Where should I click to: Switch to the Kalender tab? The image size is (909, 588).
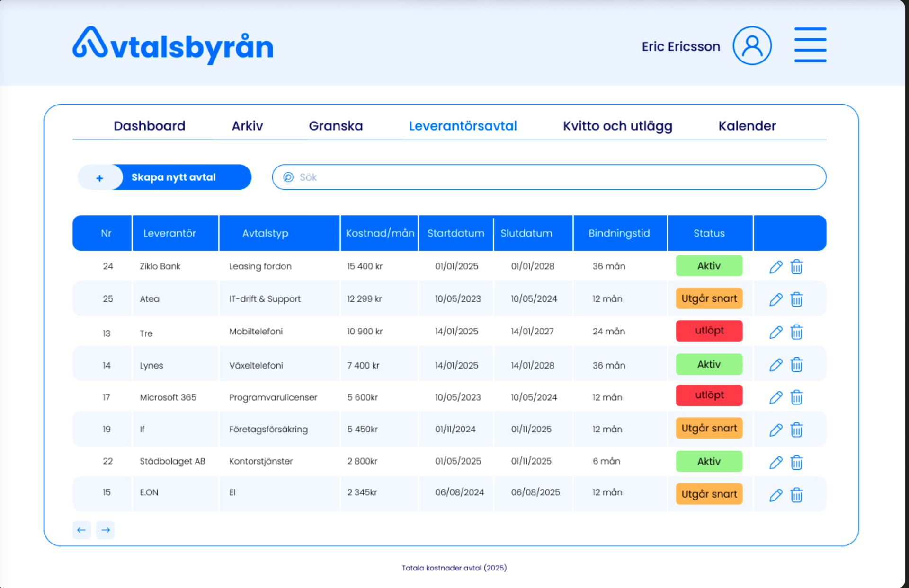[747, 126]
